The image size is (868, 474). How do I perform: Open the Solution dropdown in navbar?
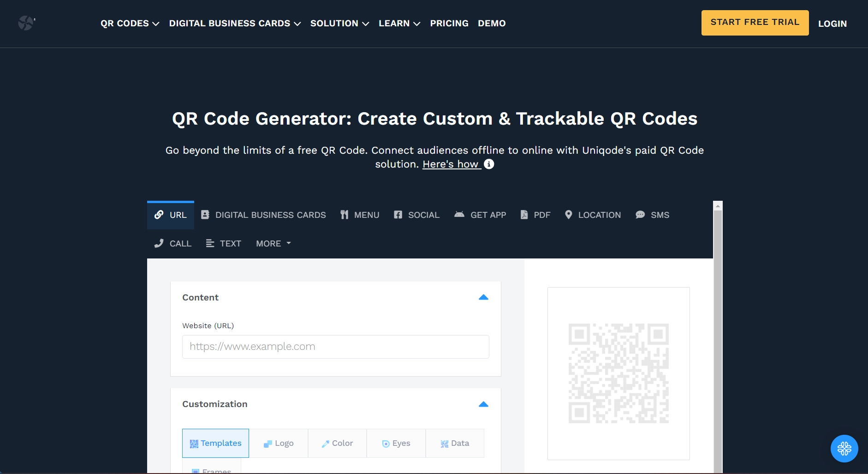(x=339, y=24)
